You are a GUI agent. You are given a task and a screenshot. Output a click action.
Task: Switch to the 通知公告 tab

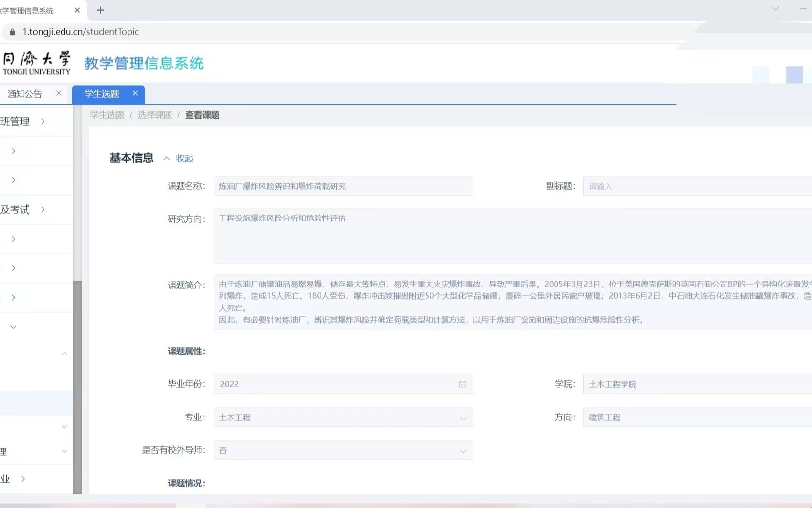point(25,94)
